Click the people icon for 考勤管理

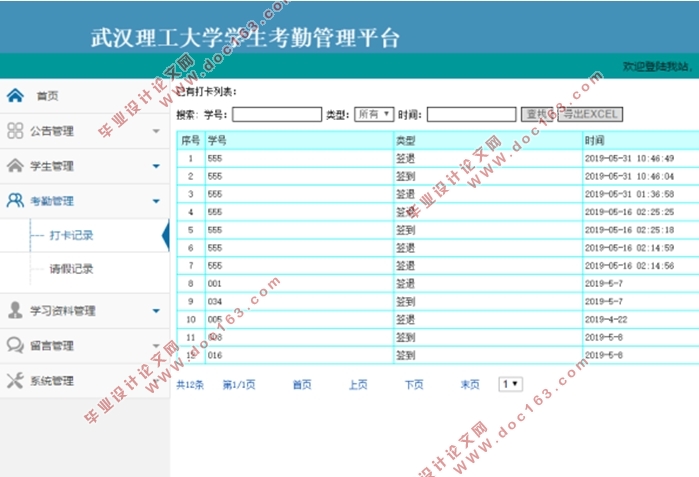15,201
